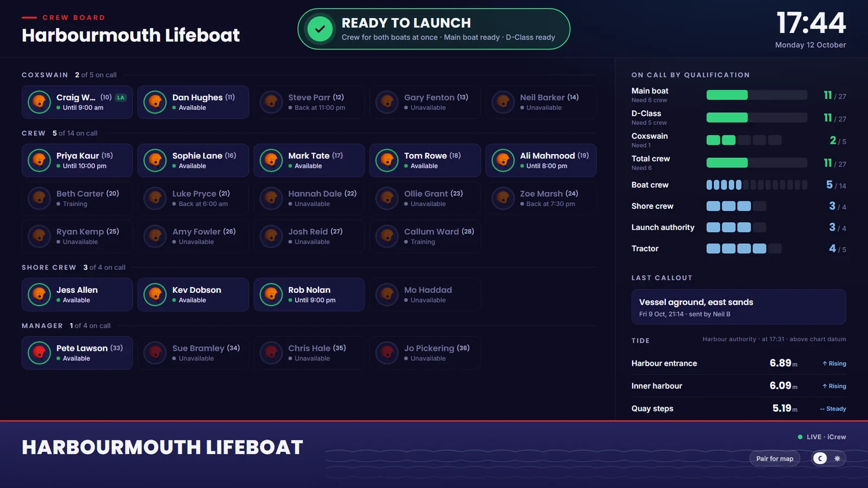Click Amy Fowler (26) name
Viewport: 868px width, 488px height.
(204, 232)
